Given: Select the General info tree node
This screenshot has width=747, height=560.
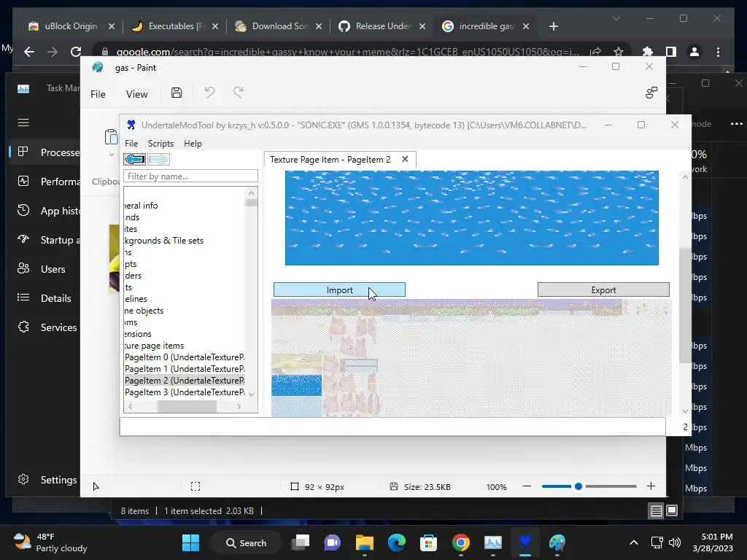Looking at the screenshot, I should [x=141, y=205].
